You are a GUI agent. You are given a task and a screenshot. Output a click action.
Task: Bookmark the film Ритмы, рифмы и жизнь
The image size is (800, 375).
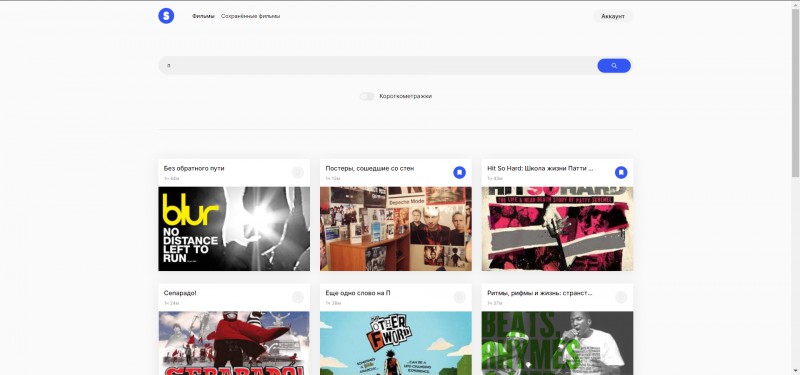coord(621,297)
